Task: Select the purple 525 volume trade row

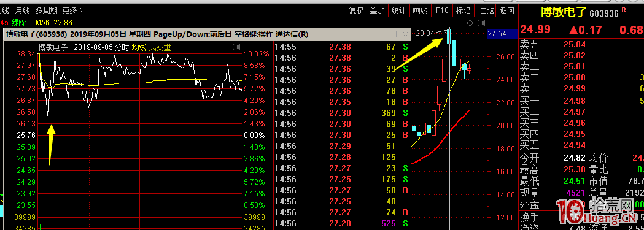Action: (x=342, y=224)
